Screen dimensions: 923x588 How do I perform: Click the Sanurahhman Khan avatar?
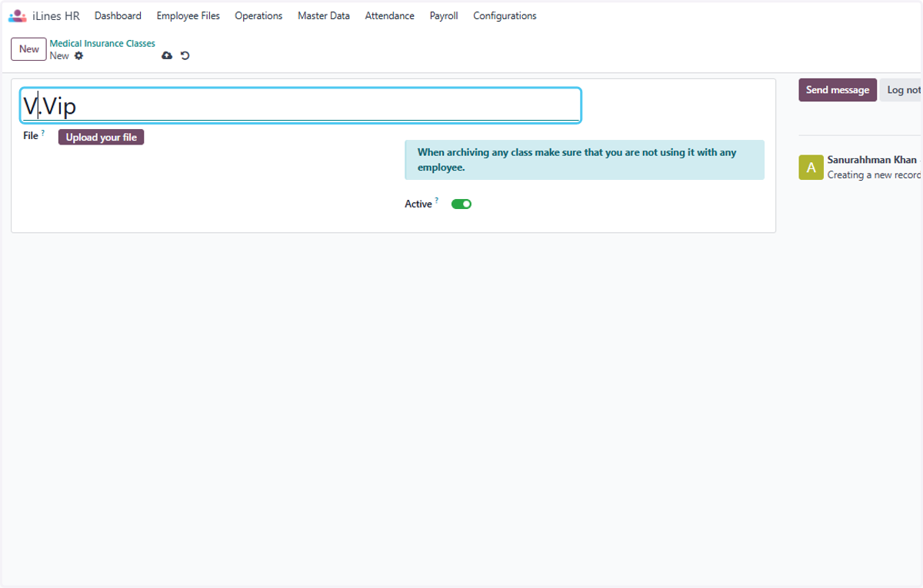[811, 168]
